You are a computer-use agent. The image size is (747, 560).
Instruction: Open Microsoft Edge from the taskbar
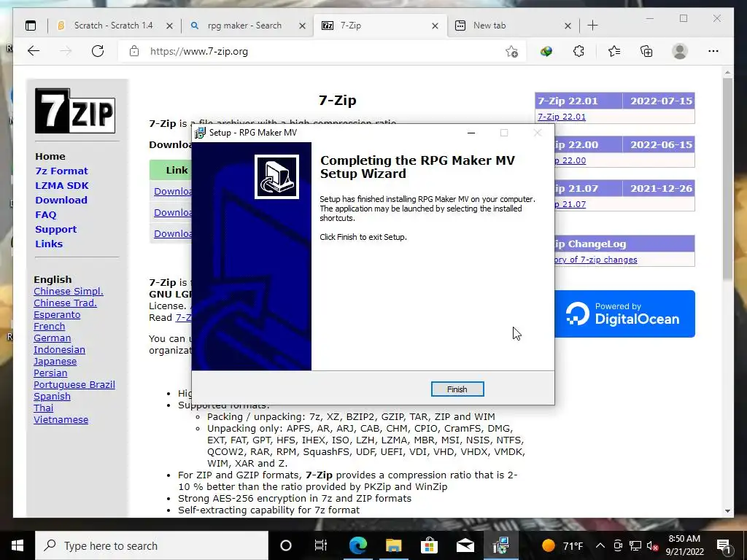click(357, 545)
